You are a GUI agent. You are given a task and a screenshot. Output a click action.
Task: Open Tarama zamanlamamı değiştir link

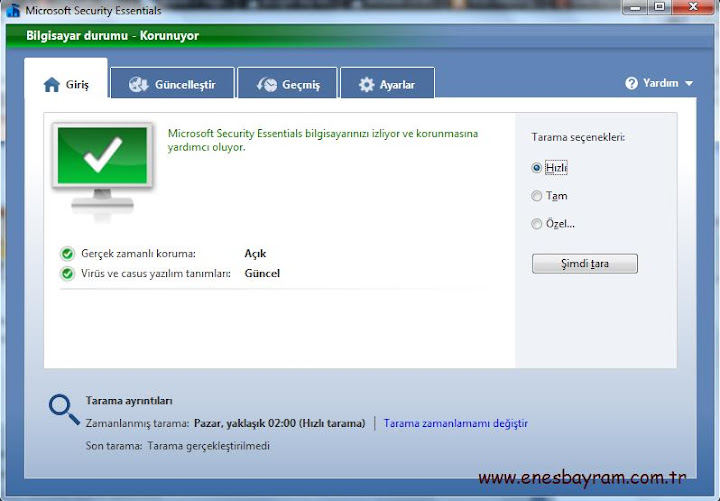[456, 423]
